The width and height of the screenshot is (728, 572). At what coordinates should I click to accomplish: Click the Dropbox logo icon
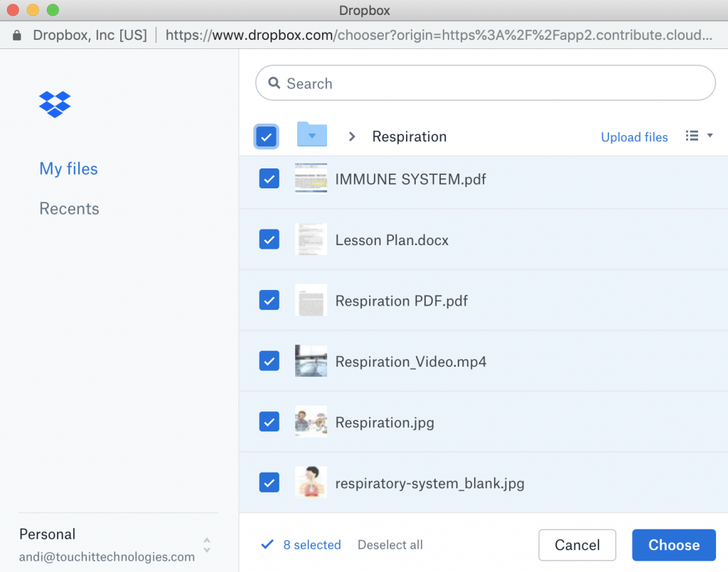[55, 104]
